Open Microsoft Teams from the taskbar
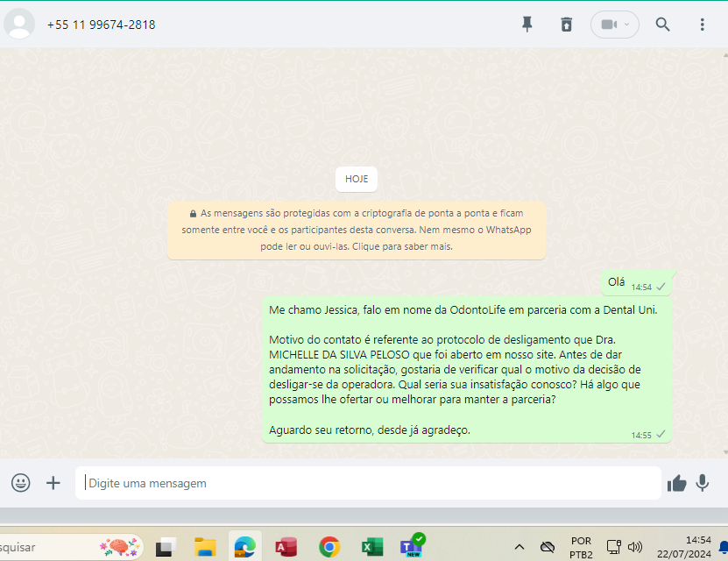This screenshot has height=561, width=728. 412,546
